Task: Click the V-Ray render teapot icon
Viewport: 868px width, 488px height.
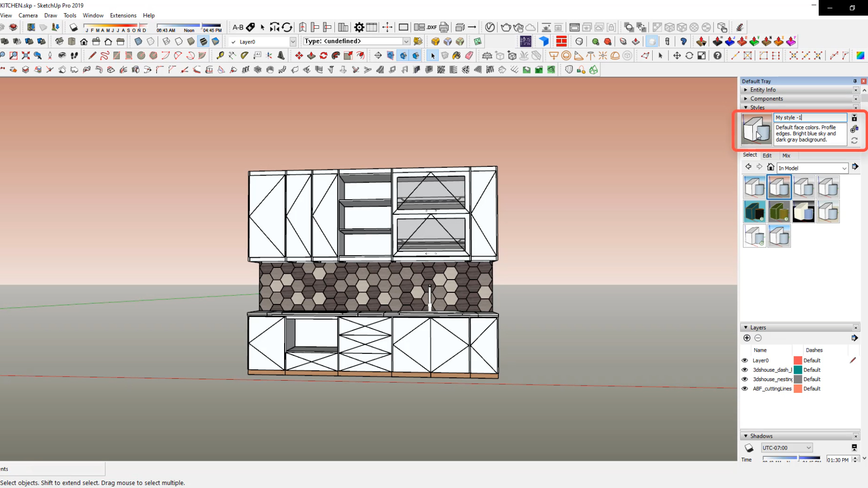Action: (506, 27)
